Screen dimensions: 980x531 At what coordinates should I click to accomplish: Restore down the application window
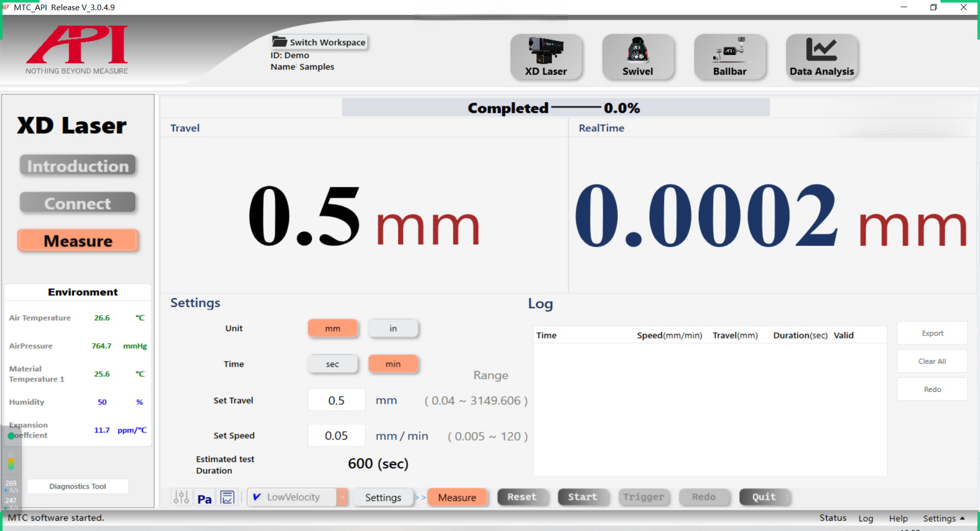click(934, 7)
